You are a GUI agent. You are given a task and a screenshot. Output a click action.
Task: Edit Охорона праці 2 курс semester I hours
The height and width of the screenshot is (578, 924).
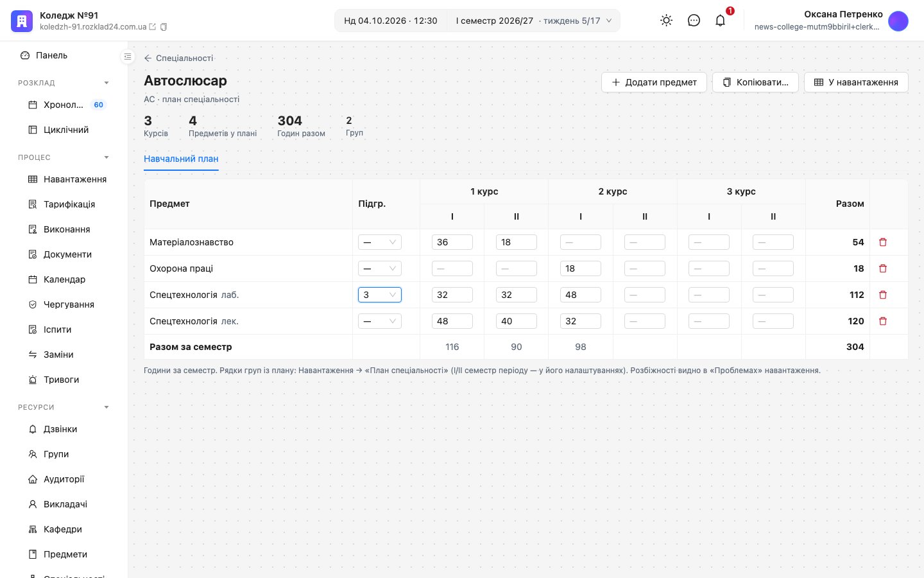pos(581,268)
